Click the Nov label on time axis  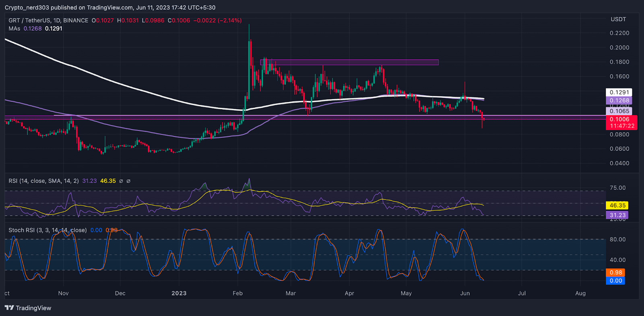click(x=63, y=293)
